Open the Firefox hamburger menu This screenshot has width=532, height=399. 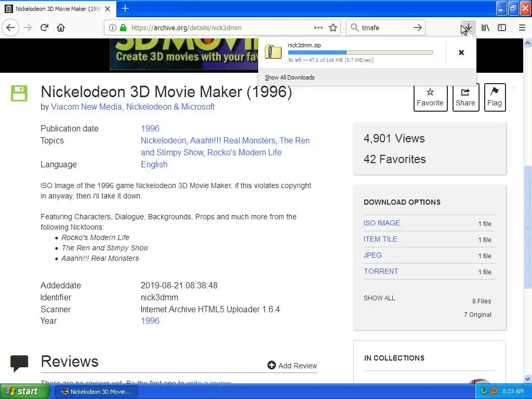pos(522,28)
